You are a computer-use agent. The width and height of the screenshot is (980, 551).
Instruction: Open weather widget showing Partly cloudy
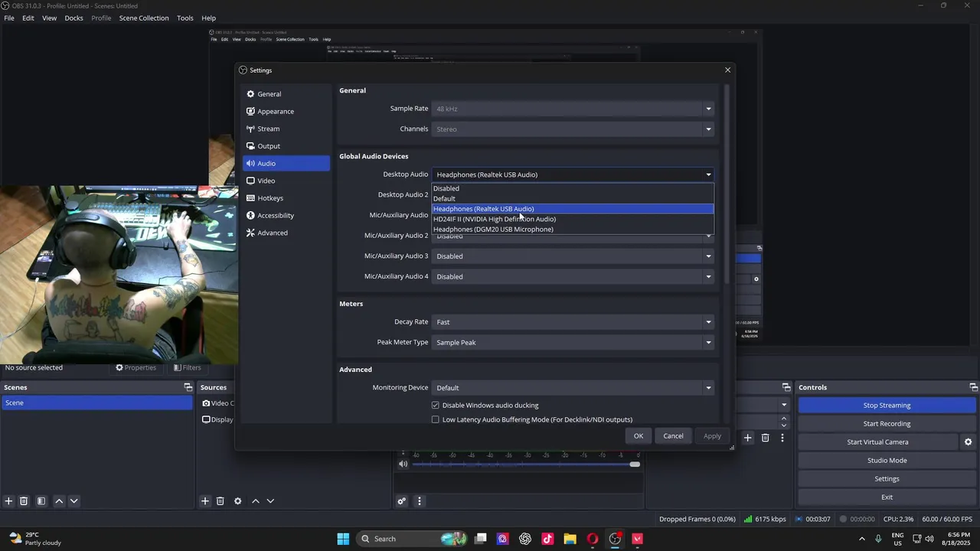coord(34,539)
